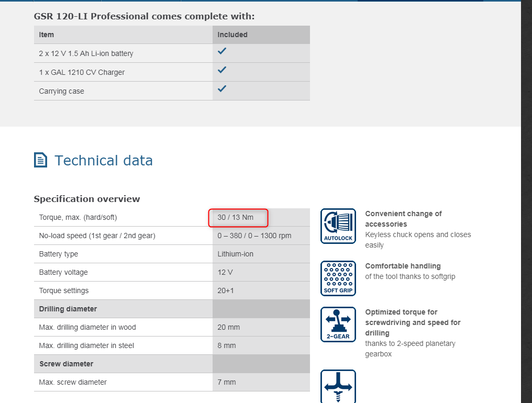Click the '12 V' value
The image size is (532, 403).
point(225,272)
